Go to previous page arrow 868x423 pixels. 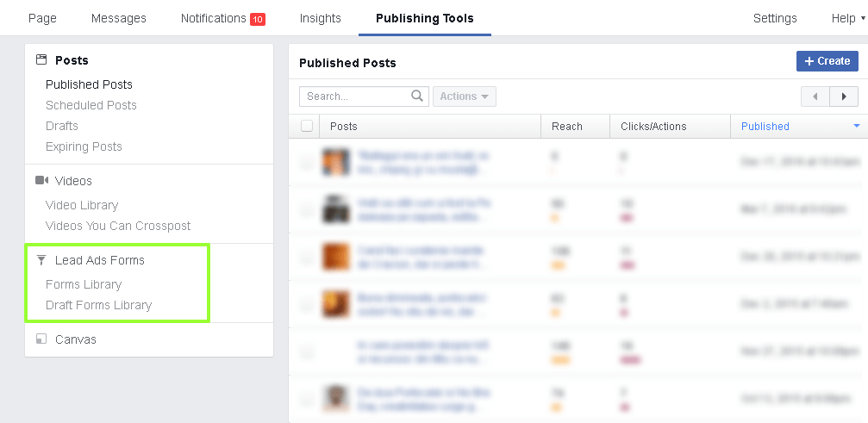[815, 96]
